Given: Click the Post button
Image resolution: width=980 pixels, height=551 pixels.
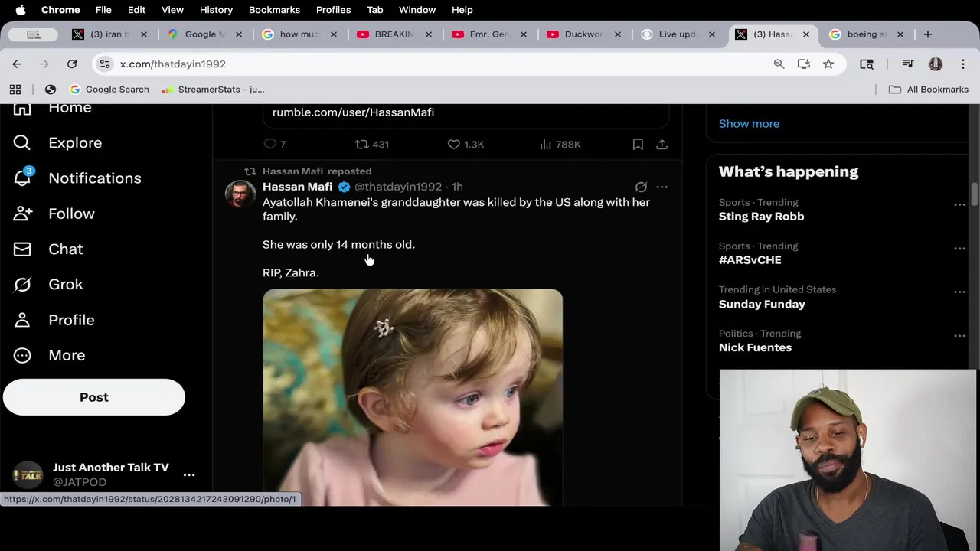Looking at the screenshot, I should (x=94, y=397).
